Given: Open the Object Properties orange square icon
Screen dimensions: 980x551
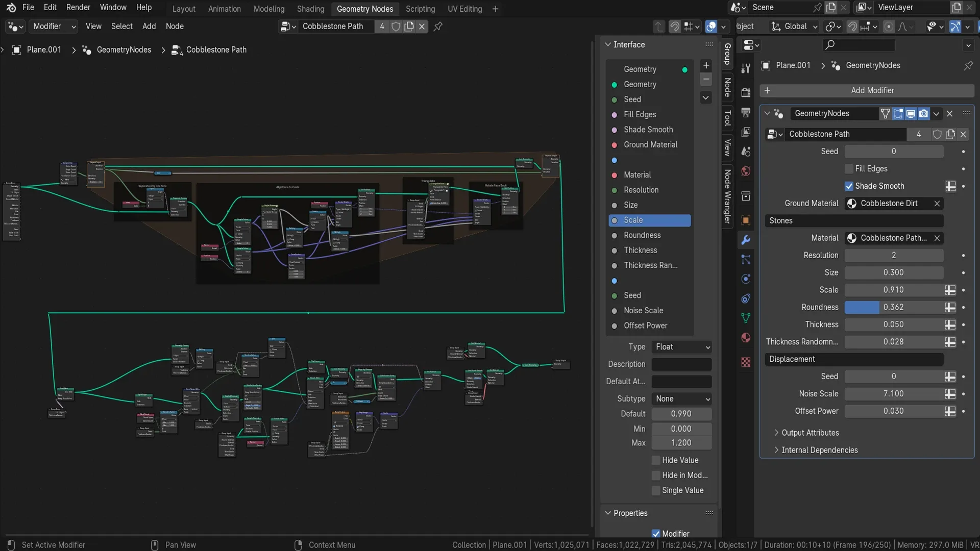Looking at the screenshot, I should coord(745,220).
